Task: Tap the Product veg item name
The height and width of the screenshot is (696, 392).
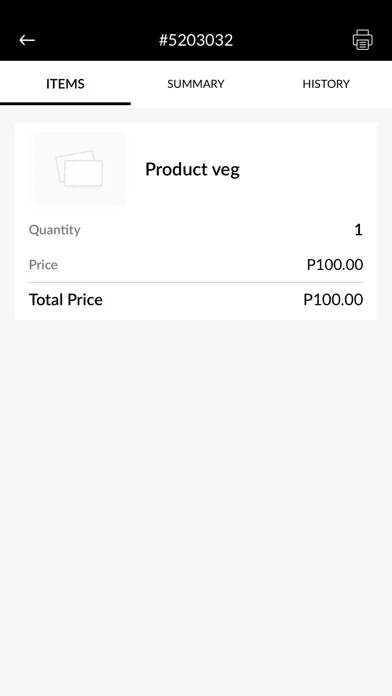Action: 192,170
